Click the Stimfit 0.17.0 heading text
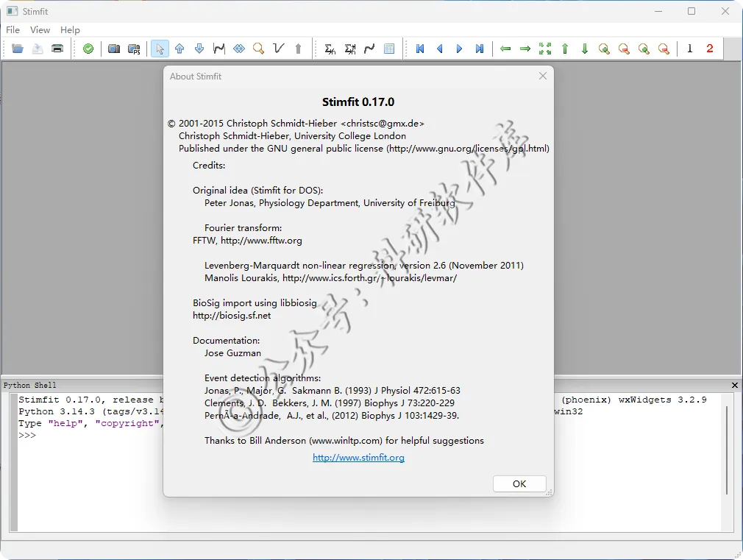The image size is (743, 560). click(x=358, y=102)
